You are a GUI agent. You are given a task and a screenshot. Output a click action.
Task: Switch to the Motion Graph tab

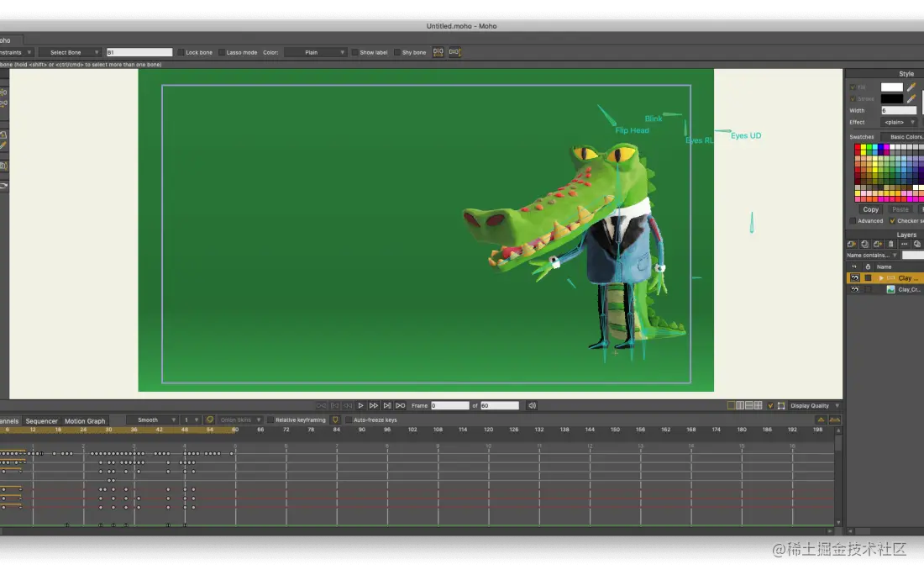pos(85,421)
